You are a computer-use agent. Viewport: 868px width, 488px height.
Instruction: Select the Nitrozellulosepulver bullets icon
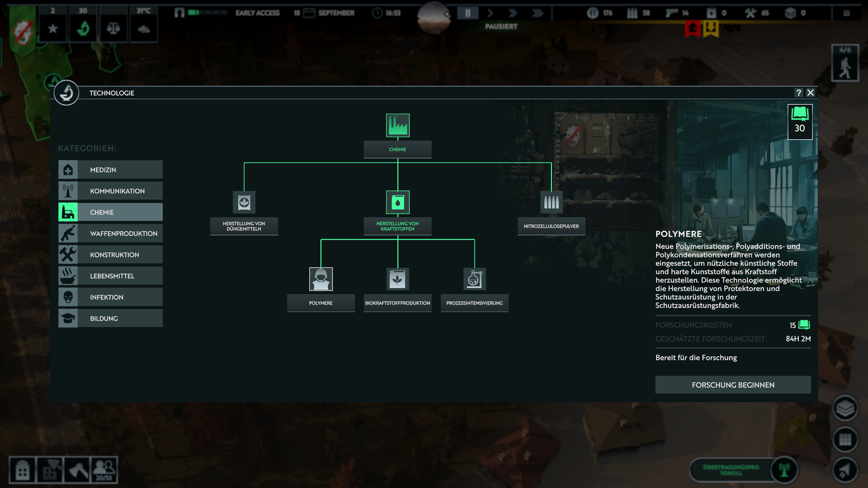pos(551,202)
